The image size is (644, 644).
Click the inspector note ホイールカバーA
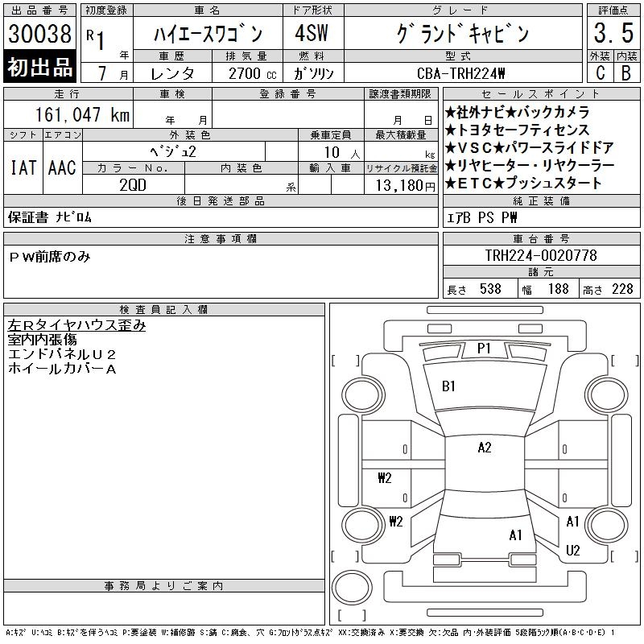tap(62, 368)
